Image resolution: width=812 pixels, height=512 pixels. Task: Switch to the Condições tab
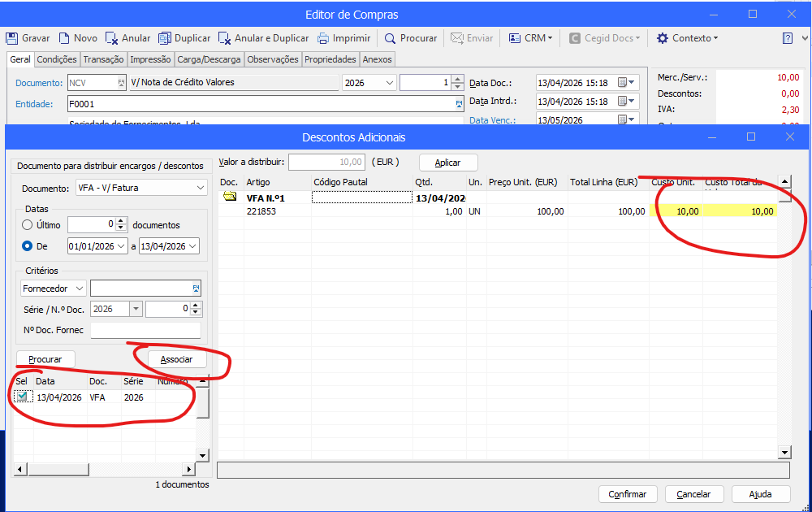57,59
